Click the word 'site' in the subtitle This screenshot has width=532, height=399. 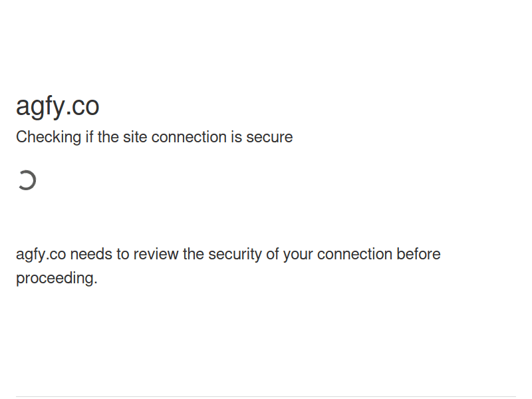[135, 137]
